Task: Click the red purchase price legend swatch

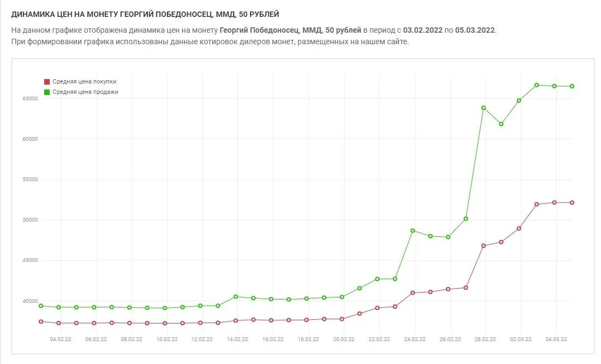Action: click(x=47, y=82)
